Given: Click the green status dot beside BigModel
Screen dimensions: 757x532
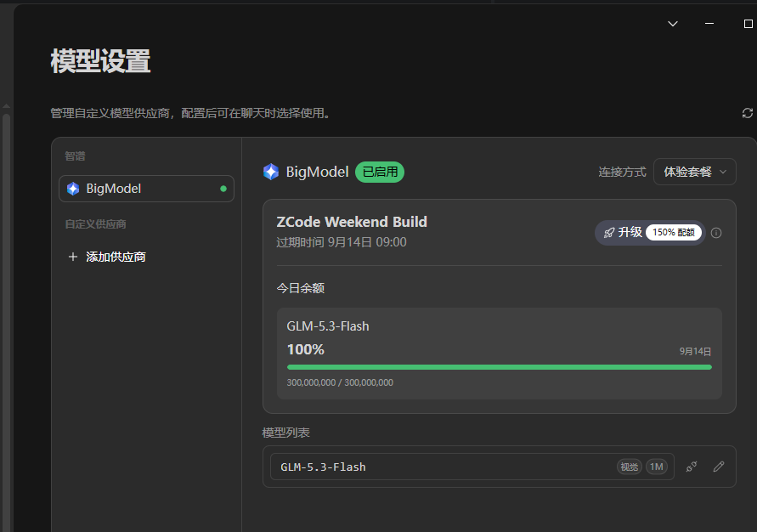Looking at the screenshot, I should point(223,189).
